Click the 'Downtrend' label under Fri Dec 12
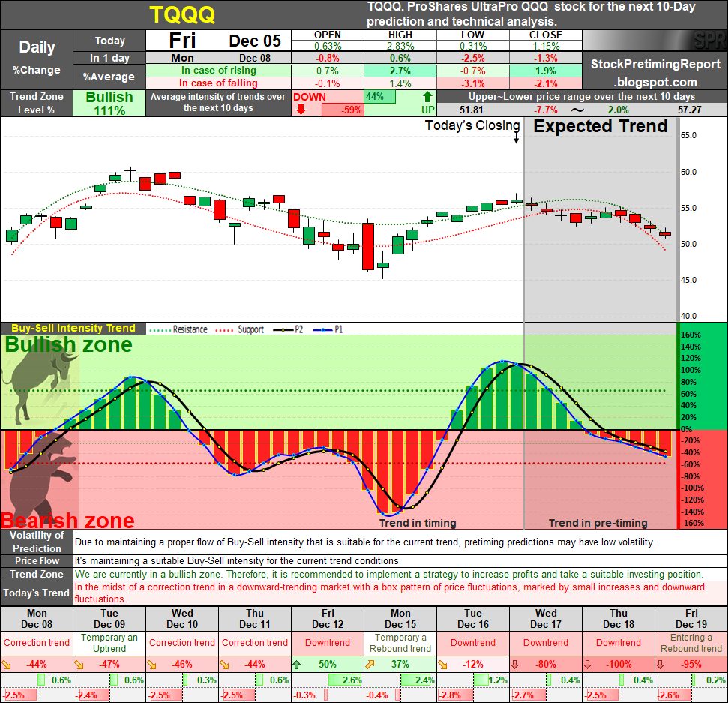The image size is (728, 703). point(328,643)
